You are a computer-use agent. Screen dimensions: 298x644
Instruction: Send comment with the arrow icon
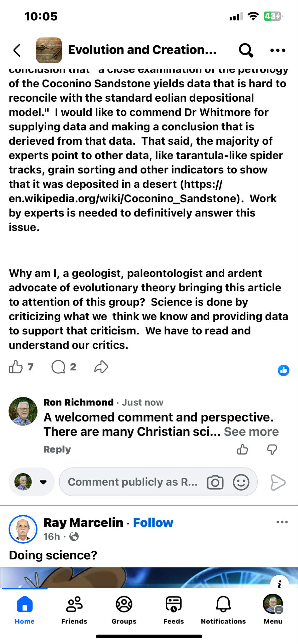point(278,482)
